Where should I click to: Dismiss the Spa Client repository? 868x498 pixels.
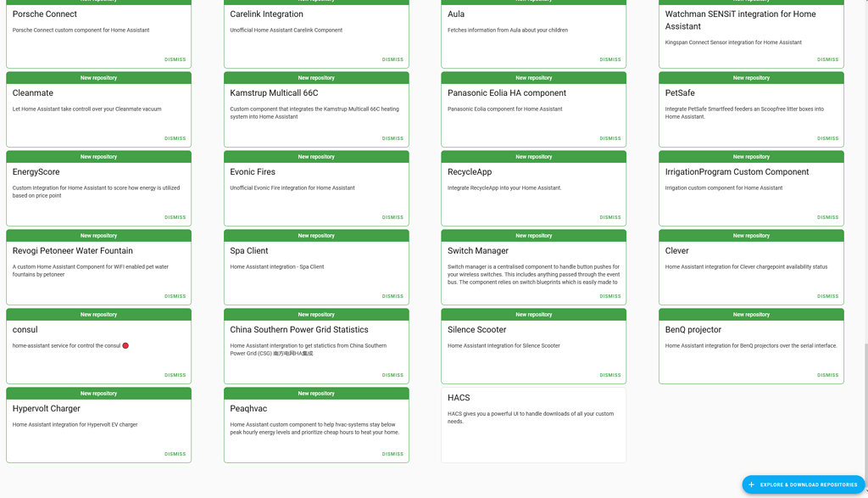point(392,296)
